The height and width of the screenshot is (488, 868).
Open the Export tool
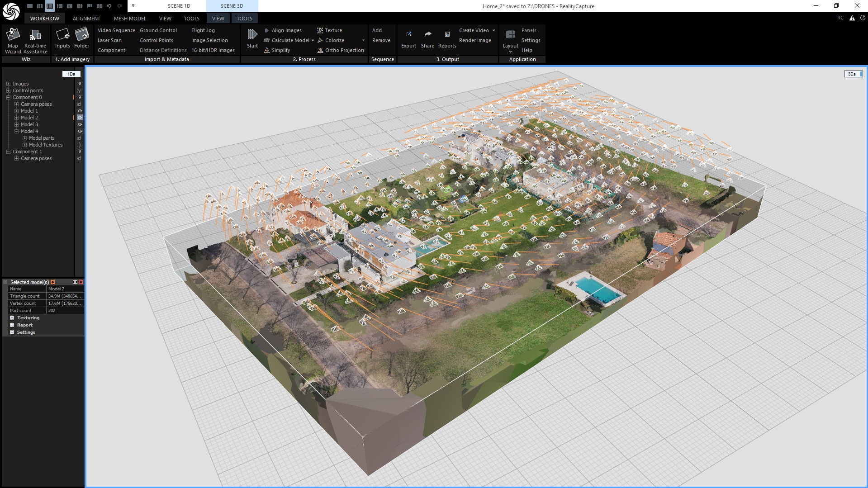click(408, 40)
